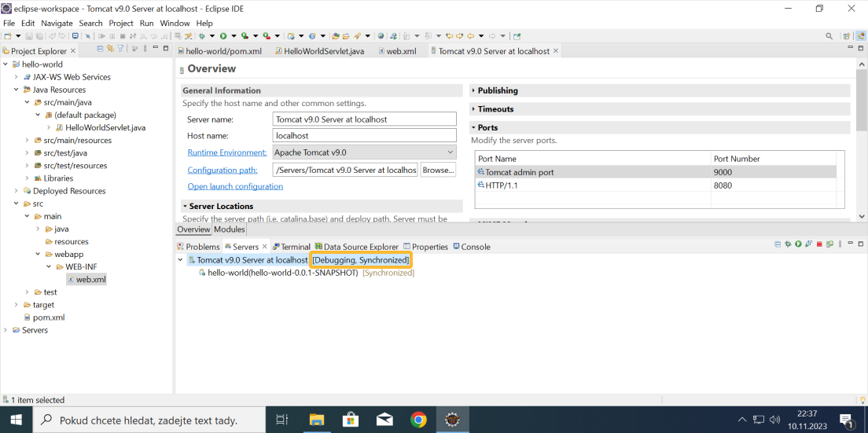
Task: Open File Explorer from the taskbar
Action: (x=315, y=420)
